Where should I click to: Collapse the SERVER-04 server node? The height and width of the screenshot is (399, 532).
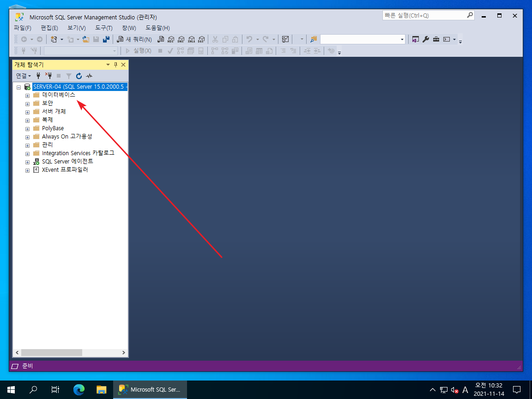tap(19, 87)
